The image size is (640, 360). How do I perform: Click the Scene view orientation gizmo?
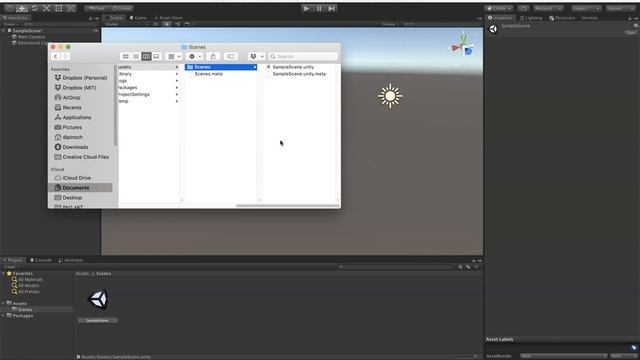point(463,46)
